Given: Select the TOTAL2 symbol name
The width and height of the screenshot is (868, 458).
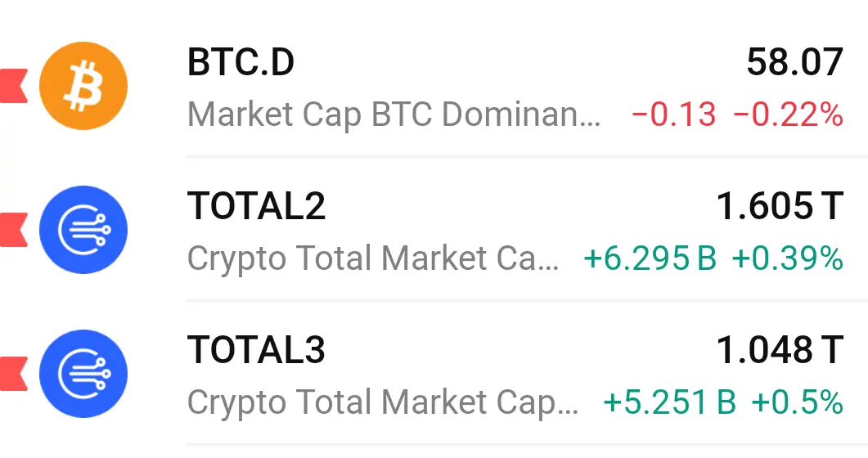Looking at the screenshot, I should pyautogui.click(x=256, y=206).
